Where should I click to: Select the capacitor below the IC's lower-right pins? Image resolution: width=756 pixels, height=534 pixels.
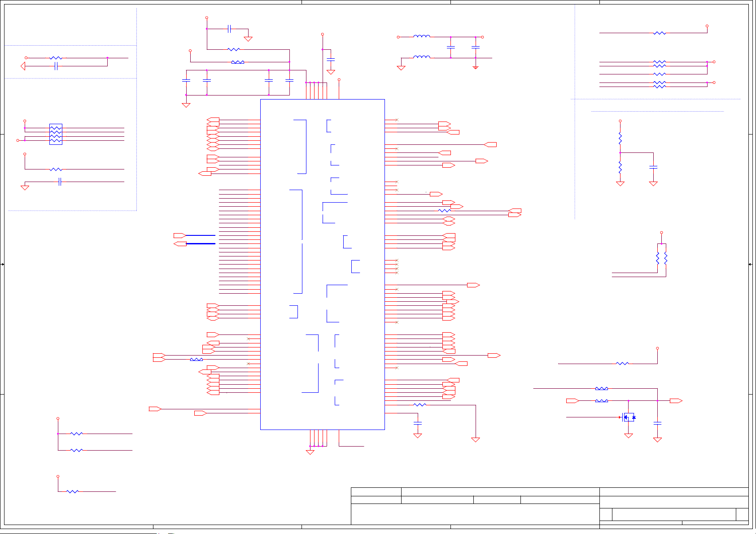pos(418,423)
